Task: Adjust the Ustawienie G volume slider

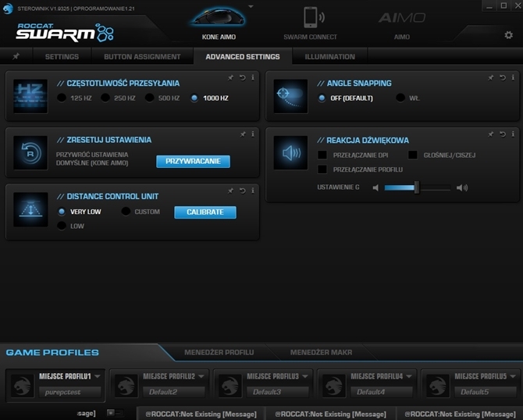Action: pos(417,188)
